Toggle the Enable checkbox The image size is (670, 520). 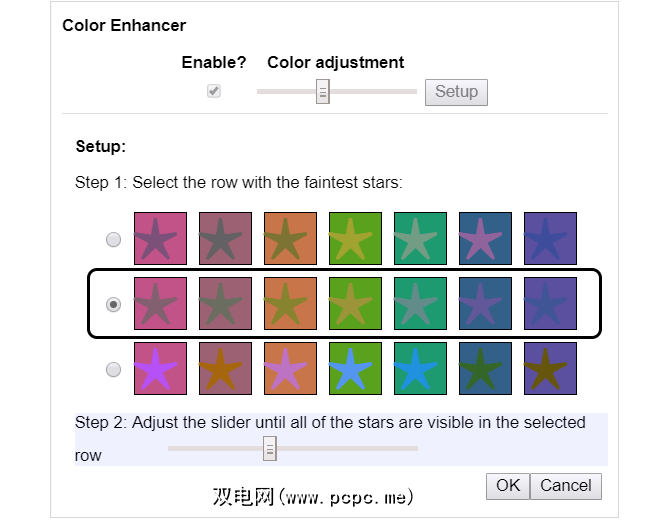[x=214, y=91]
